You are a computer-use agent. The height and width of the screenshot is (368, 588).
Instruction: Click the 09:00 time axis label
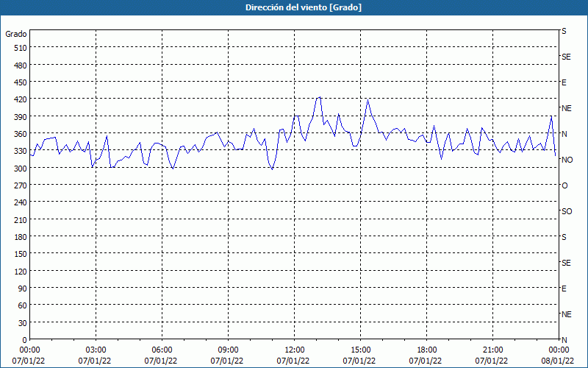click(228, 350)
